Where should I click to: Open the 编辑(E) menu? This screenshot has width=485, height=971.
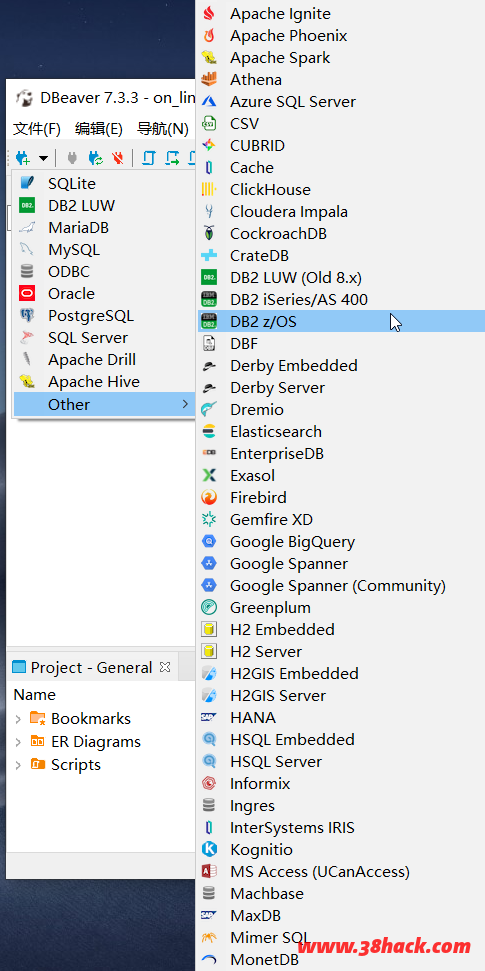point(98,129)
